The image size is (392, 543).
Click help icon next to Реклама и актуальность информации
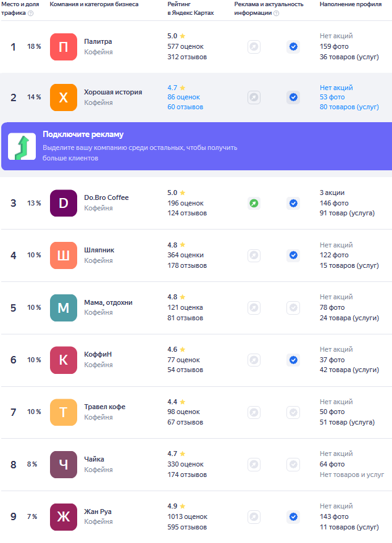point(276,13)
